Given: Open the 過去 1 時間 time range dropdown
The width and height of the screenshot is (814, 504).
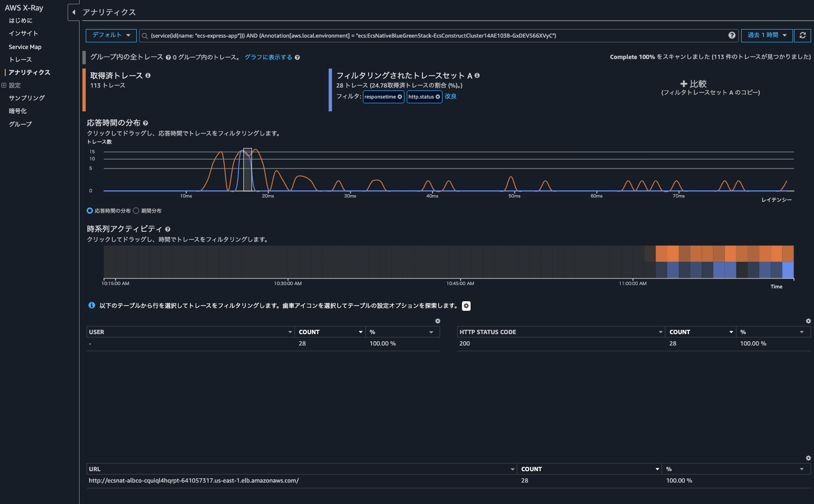Looking at the screenshot, I should (x=766, y=35).
